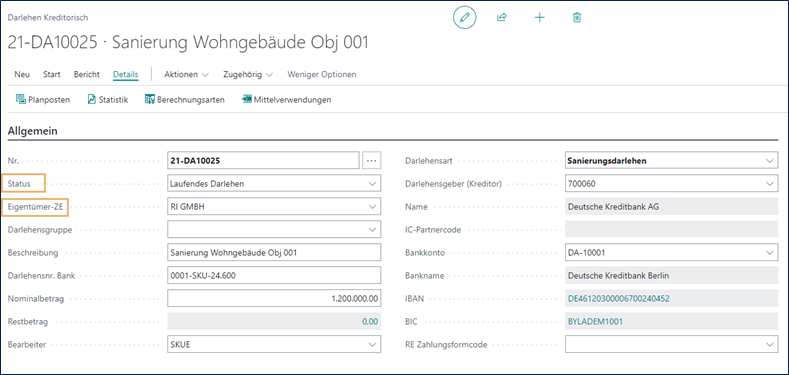
Task: Click the pencil edit icon
Action: (464, 18)
